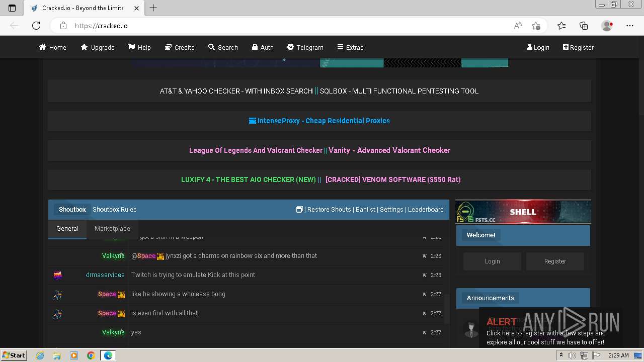The height and width of the screenshot is (362, 644).
Task: Click the address bar URL
Action: tap(101, 26)
